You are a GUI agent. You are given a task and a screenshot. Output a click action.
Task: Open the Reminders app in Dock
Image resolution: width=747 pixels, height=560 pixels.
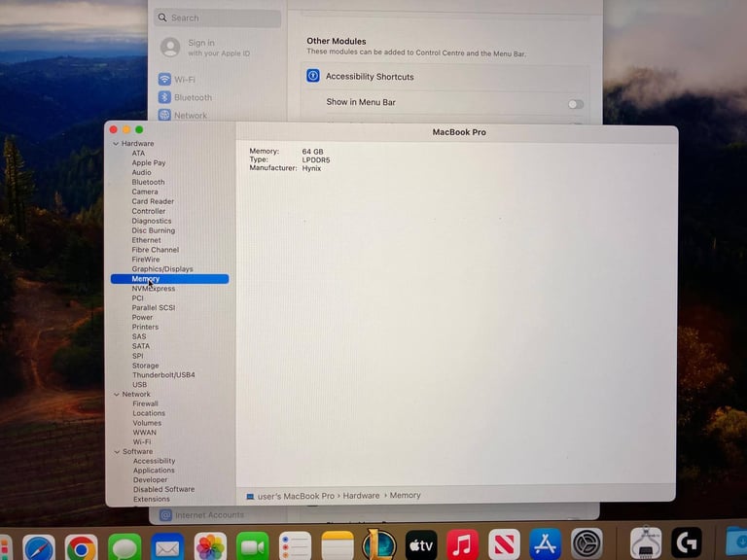click(x=295, y=545)
